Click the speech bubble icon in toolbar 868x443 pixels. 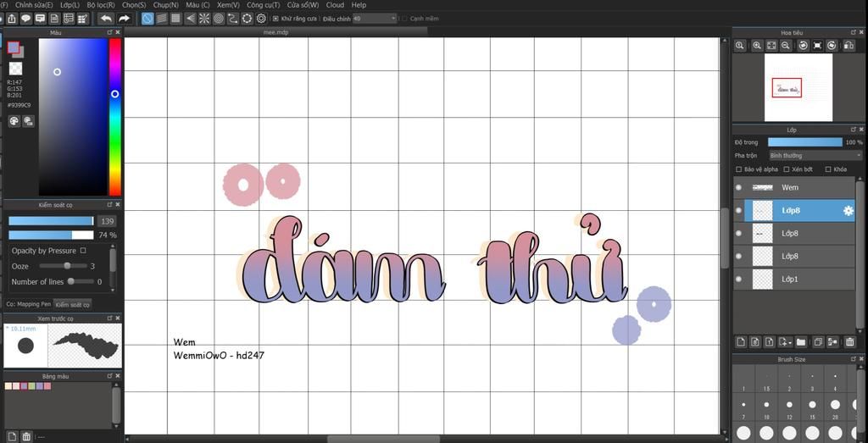pos(26,19)
